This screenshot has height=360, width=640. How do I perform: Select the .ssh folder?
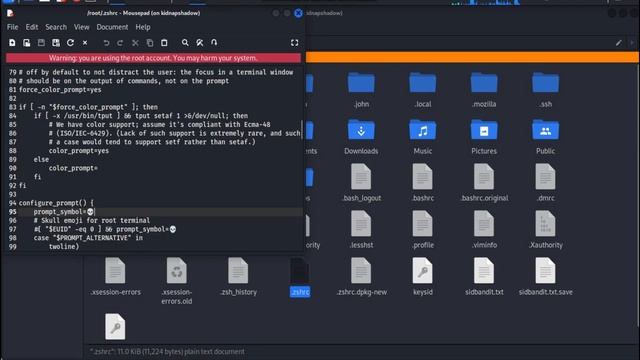point(545,90)
